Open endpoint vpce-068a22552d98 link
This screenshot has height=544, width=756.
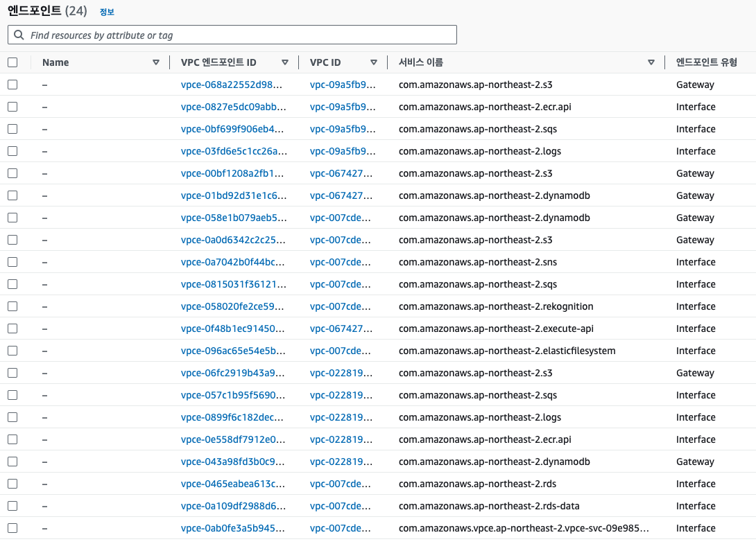232,85
